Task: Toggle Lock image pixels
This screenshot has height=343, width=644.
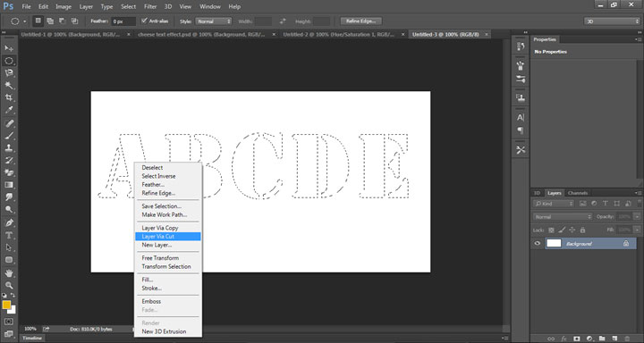Action: coord(562,230)
